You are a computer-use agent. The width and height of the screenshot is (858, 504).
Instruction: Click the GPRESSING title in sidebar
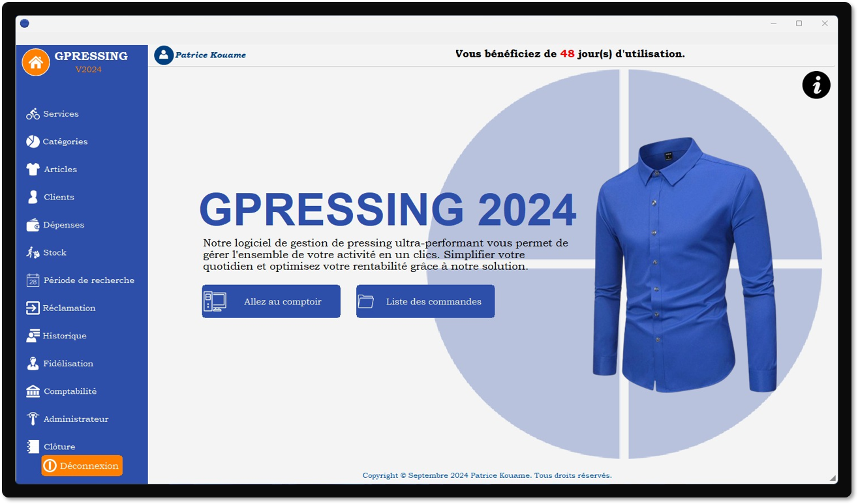(91, 56)
